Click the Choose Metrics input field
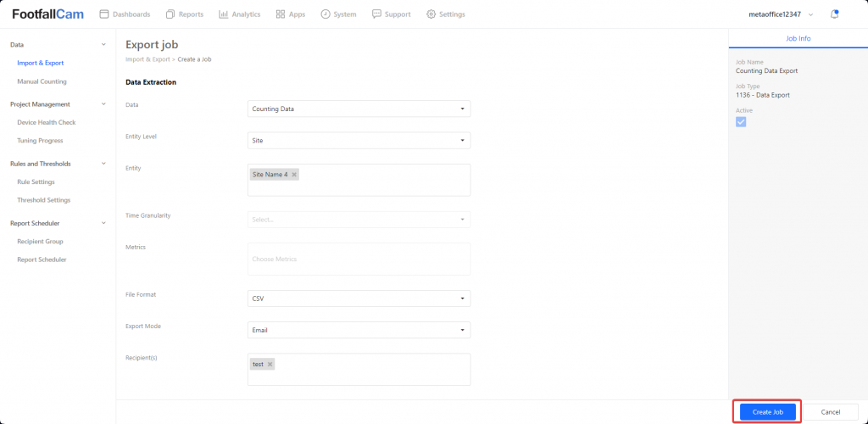This screenshot has height=424, width=868. coord(359,259)
